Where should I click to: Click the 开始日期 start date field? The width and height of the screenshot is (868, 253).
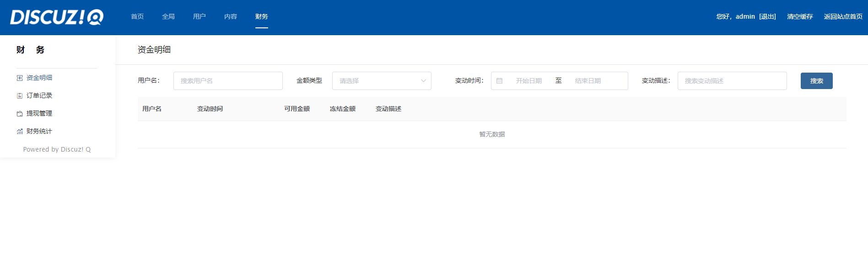click(x=528, y=81)
